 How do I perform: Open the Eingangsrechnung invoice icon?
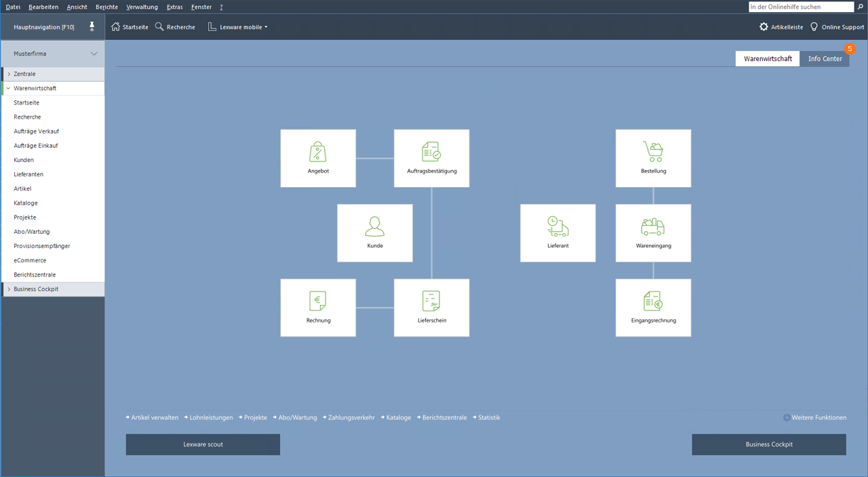[653, 301]
